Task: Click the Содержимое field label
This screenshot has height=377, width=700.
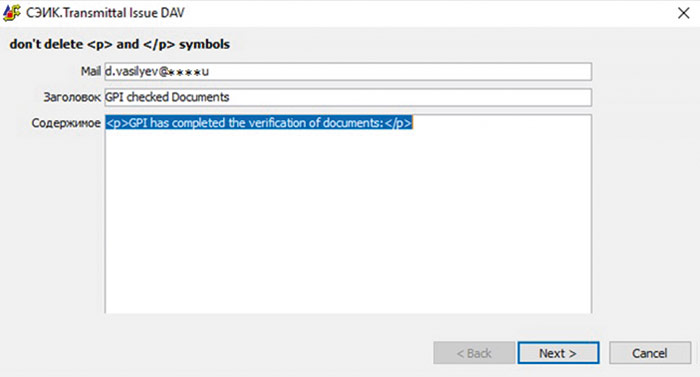Action: 66,123
